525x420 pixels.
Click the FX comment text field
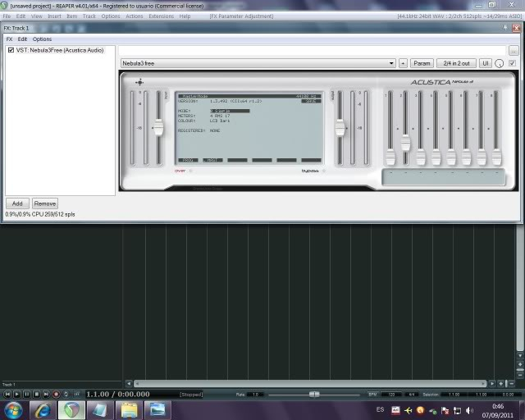point(312,51)
